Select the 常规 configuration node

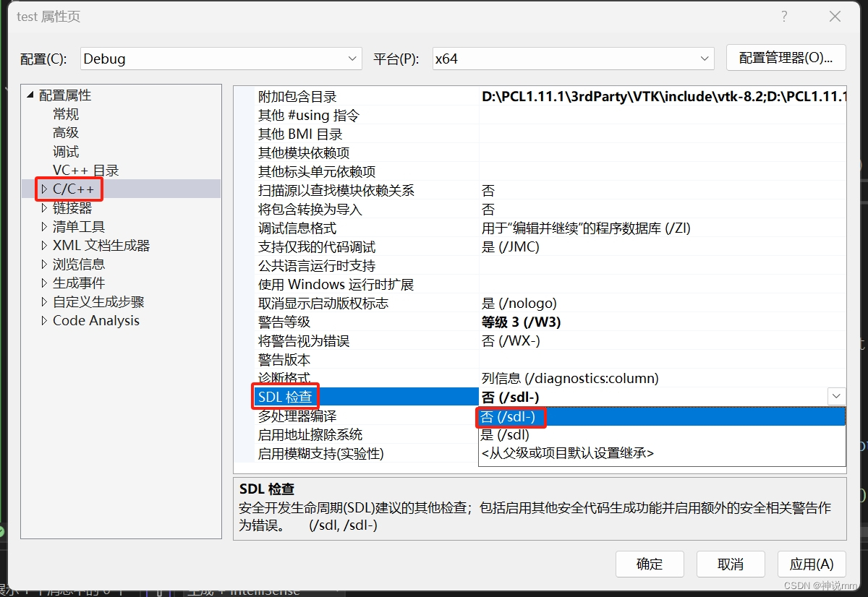click(66, 113)
